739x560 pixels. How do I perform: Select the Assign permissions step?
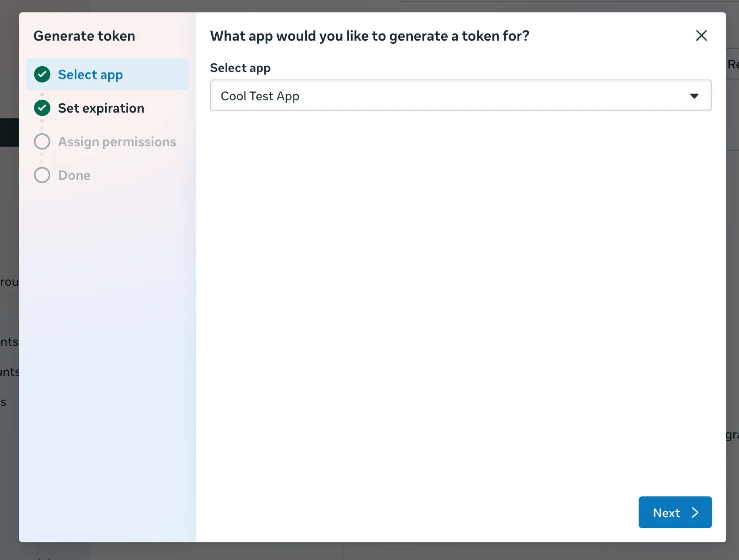pos(107,142)
